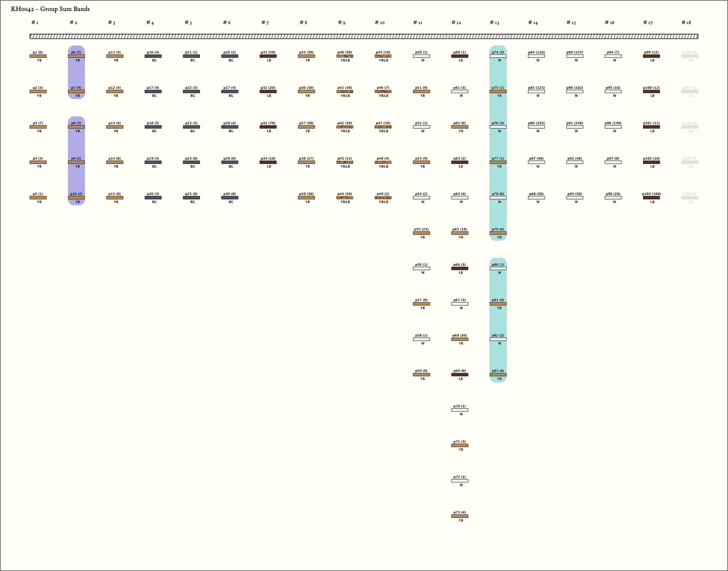Select the faded p104 (0) band
The height and width of the screenshot is (571, 728).
pyautogui.click(x=690, y=56)
